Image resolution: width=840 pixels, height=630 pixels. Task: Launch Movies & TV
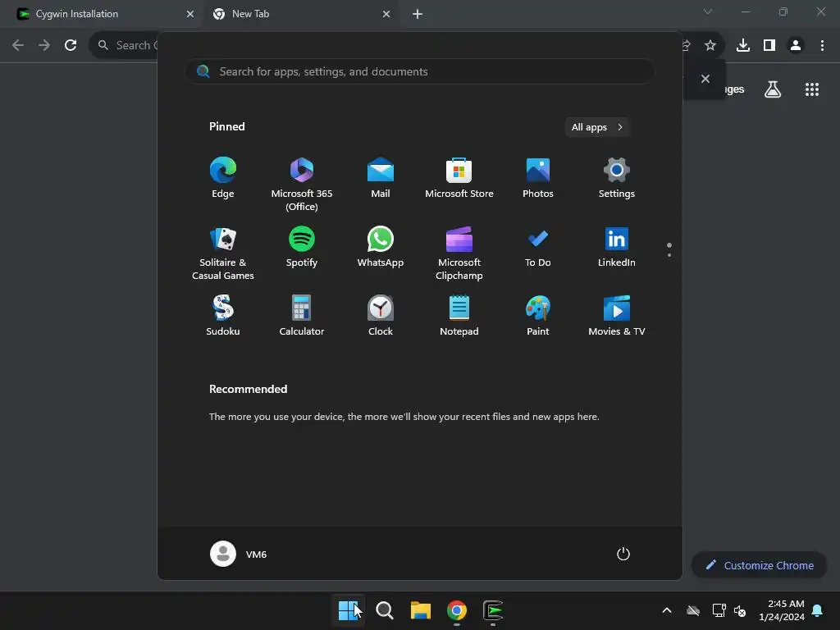coord(617,316)
